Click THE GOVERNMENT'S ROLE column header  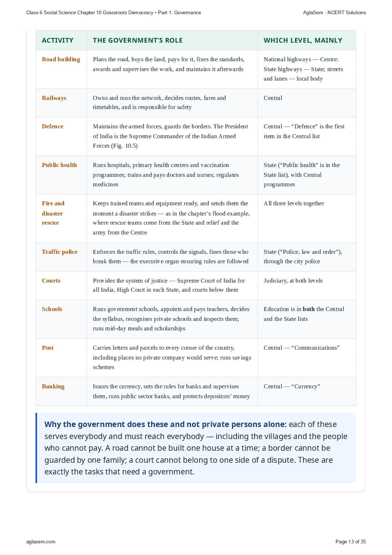(138, 40)
